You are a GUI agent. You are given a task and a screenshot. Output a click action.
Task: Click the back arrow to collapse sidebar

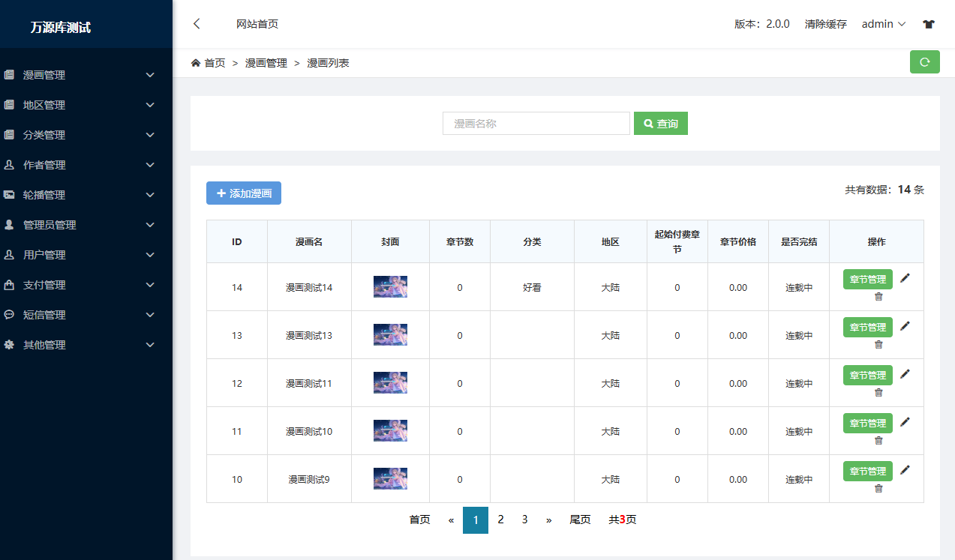click(197, 24)
